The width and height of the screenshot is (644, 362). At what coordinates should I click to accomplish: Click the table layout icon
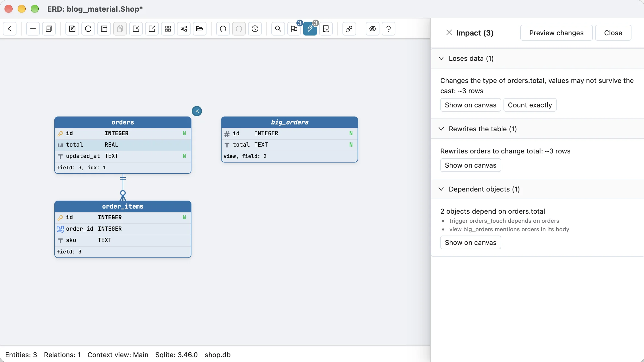coord(104,29)
